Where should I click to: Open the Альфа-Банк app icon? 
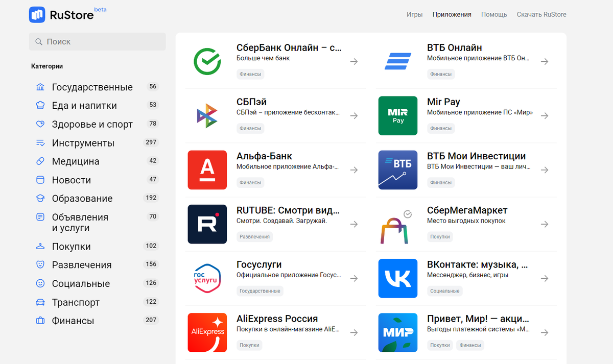pyautogui.click(x=207, y=170)
